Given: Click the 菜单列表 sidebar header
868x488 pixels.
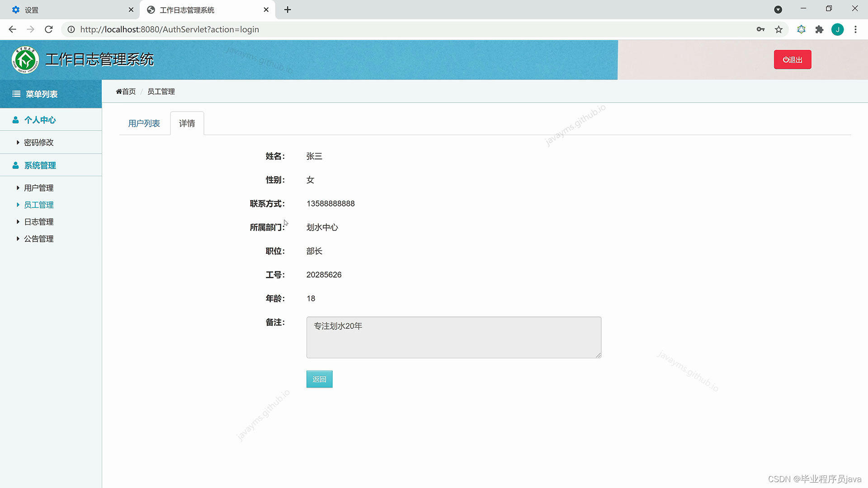Looking at the screenshot, I should click(x=51, y=94).
